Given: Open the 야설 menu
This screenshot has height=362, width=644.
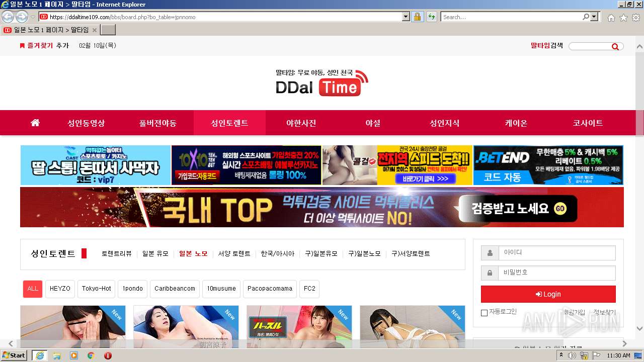Looking at the screenshot, I should (x=373, y=123).
